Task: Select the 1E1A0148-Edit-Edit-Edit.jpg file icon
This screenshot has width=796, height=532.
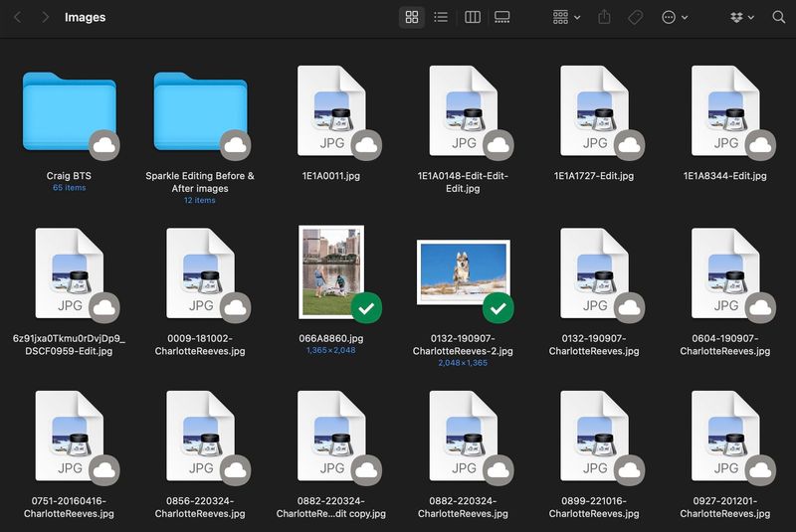Action: 463,110
